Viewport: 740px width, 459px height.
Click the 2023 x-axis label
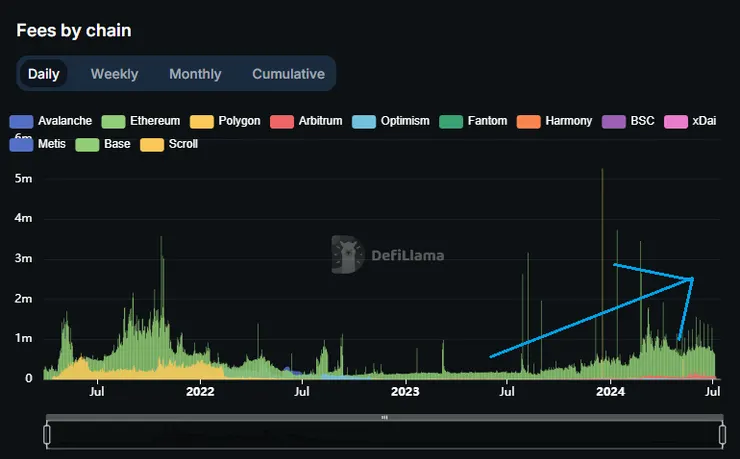[405, 392]
